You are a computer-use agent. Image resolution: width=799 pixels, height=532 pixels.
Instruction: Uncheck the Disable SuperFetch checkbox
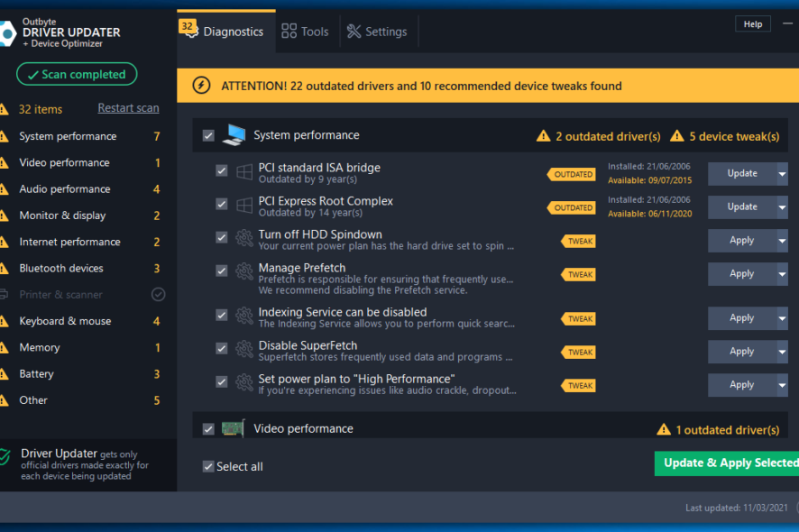coord(222,349)
